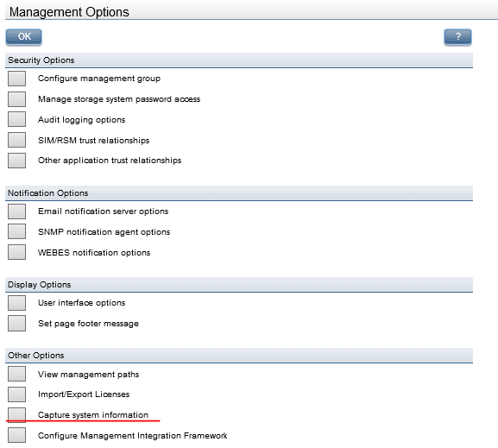Image resolution: width=498 pixels, height=448 pixels.
Task: Open SIM/RSM trust relationships option
Action: pos(17,140)
